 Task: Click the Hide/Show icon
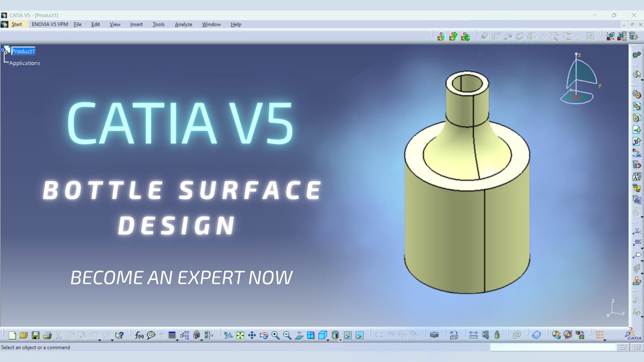coord(348,335)
